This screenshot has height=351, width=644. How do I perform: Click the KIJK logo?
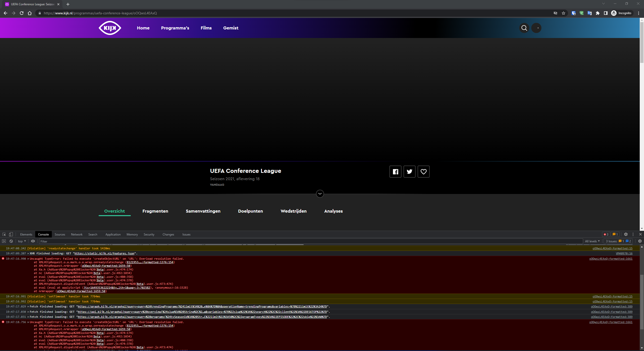(110, 28)
